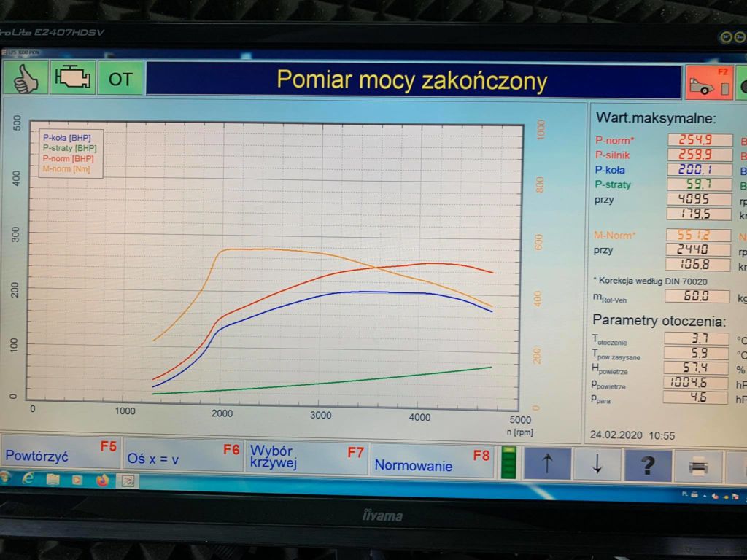This screenshot has width=747, height=560.
Task: Click the mRot-Veh value field 60.0
Action: 697,296
